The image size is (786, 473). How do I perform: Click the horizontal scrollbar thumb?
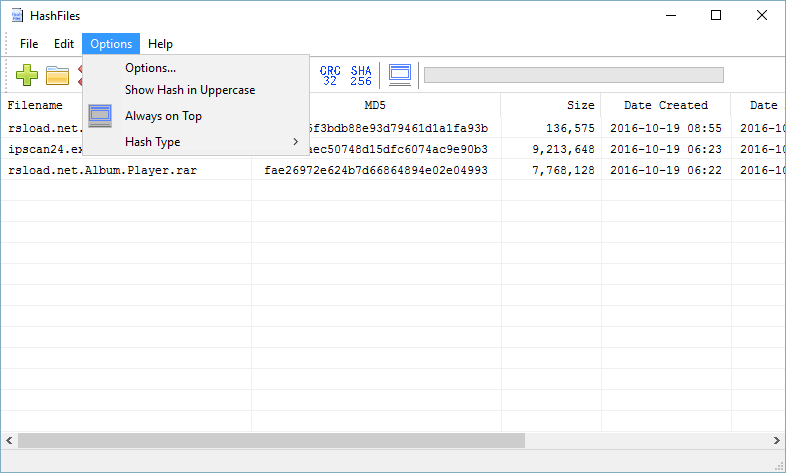(x=271, y=440)
